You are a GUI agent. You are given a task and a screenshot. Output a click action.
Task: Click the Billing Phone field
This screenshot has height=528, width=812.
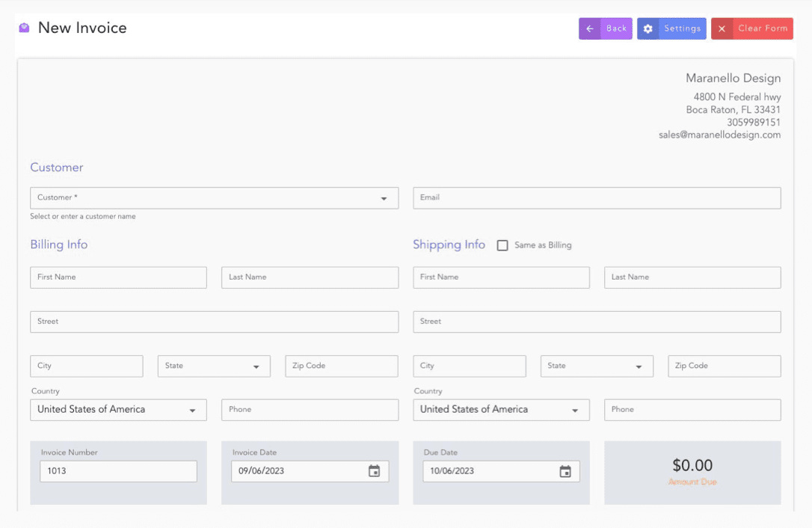tap(310, 410)
